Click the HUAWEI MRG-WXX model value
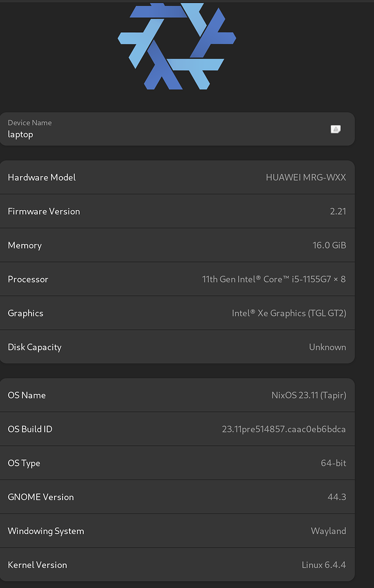 [306, 177]
